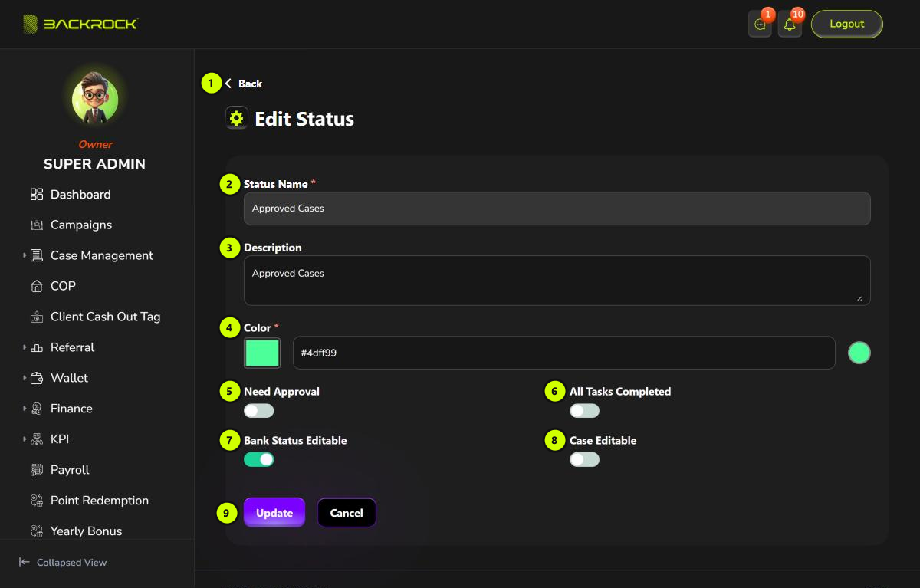Switch the sidebar to Collapsed View
920x588 pixels.
point(63,563)
